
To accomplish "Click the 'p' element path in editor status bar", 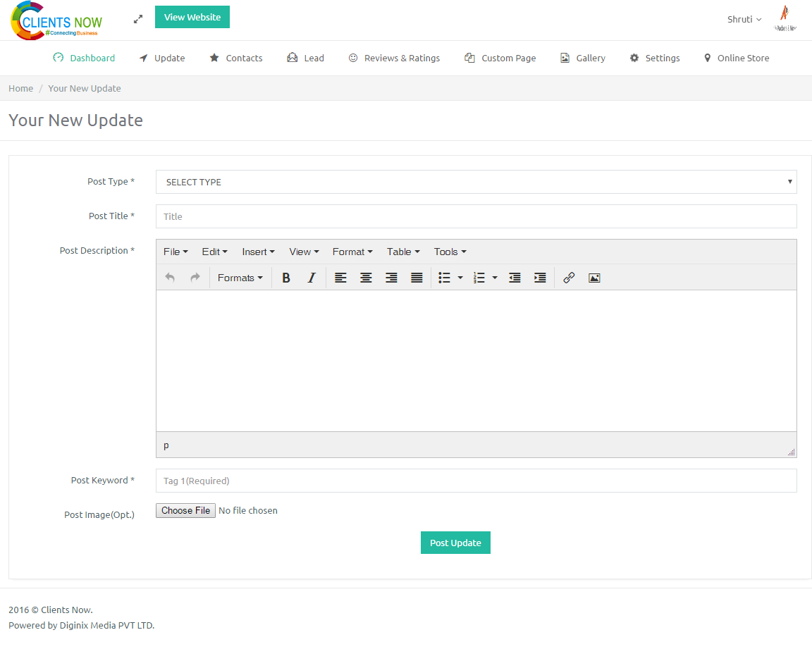I will pos(166,445).
